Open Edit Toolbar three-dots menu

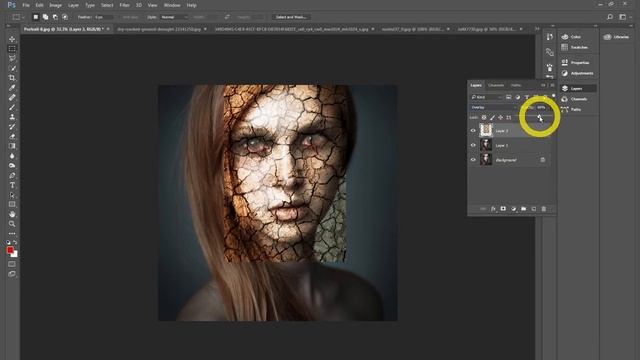coord(12,234)
